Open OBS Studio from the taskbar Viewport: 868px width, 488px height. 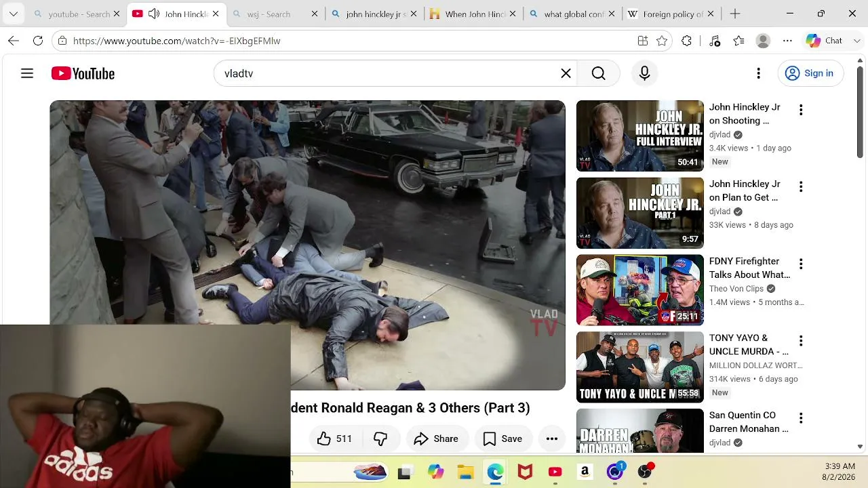pyautogui.click(x=644, y=472)
